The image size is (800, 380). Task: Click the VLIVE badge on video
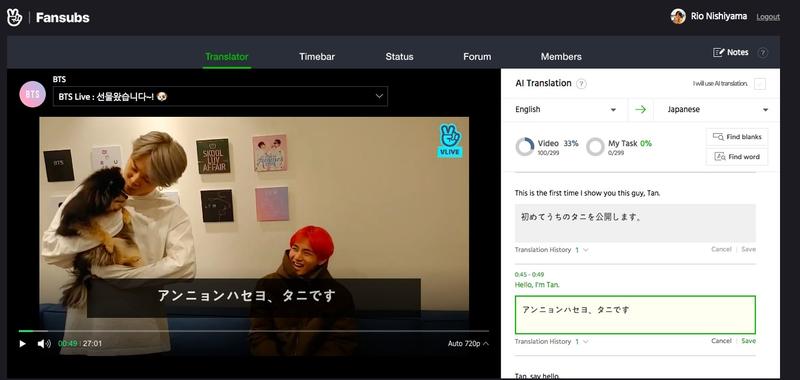(450, 140)
